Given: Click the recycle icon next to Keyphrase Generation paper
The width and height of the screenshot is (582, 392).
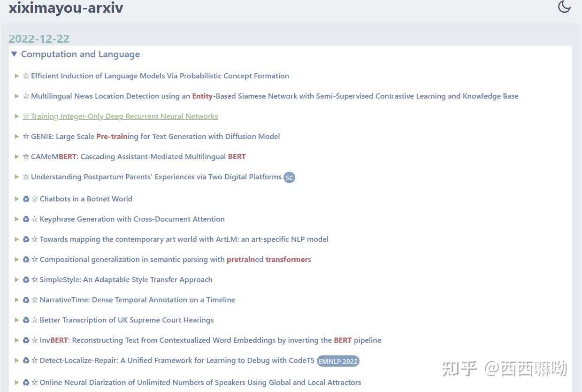Looking at the screenshot, I should click(26, 219).
